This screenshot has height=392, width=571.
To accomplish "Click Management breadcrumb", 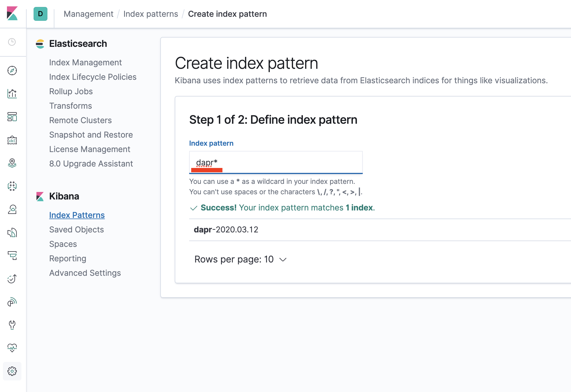I will click(x=89, y=14).
